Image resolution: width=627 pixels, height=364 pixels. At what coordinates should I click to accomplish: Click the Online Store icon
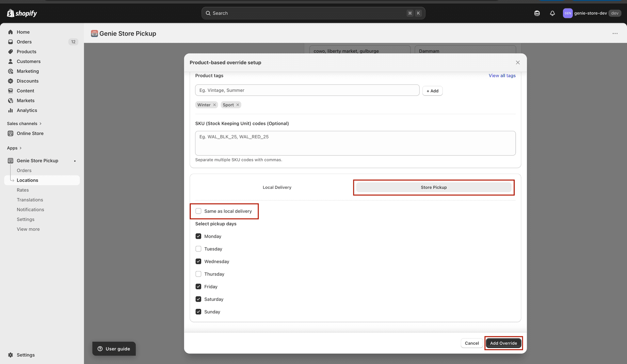[10, 133]
